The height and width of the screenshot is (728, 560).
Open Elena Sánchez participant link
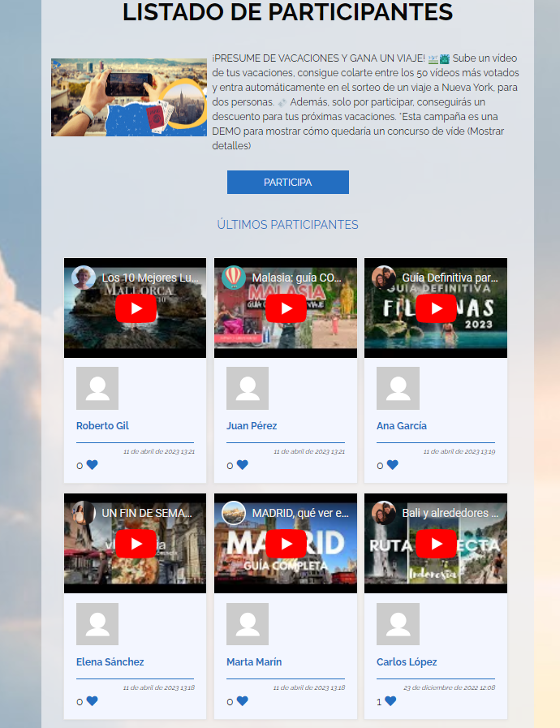(x=110, y=661)
